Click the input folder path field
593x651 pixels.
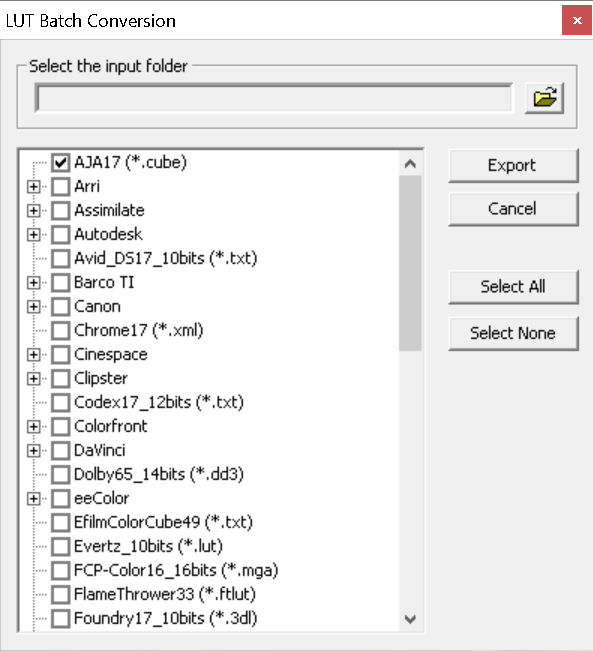(x=274, y=98)
